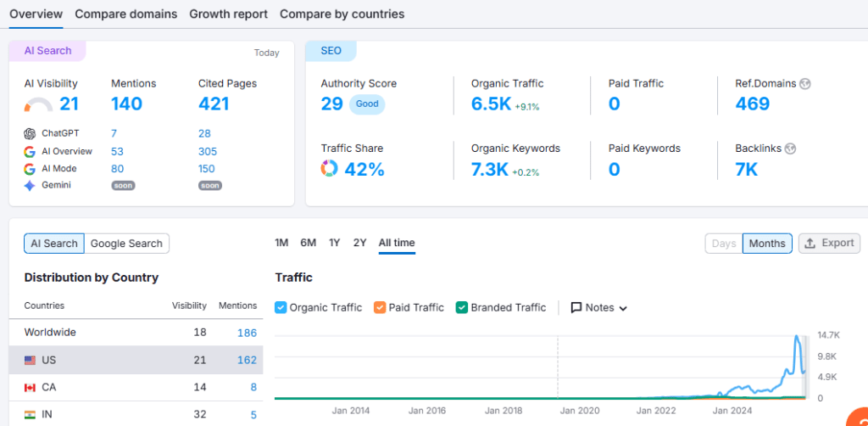Toggle the Organic Traffic checkbox

pyautogui.click(x=281, y=307)
